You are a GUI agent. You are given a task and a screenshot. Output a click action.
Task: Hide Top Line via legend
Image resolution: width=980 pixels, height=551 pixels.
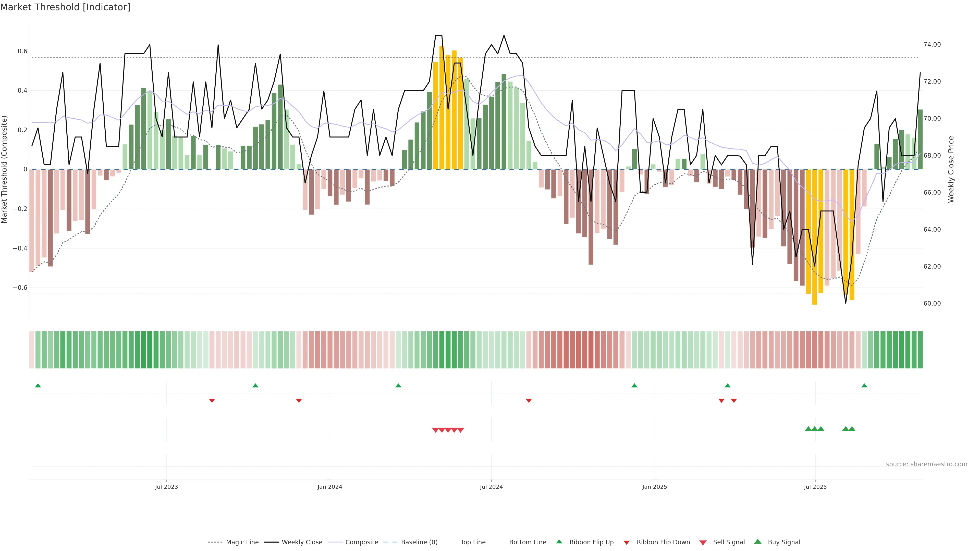point(473,542)
